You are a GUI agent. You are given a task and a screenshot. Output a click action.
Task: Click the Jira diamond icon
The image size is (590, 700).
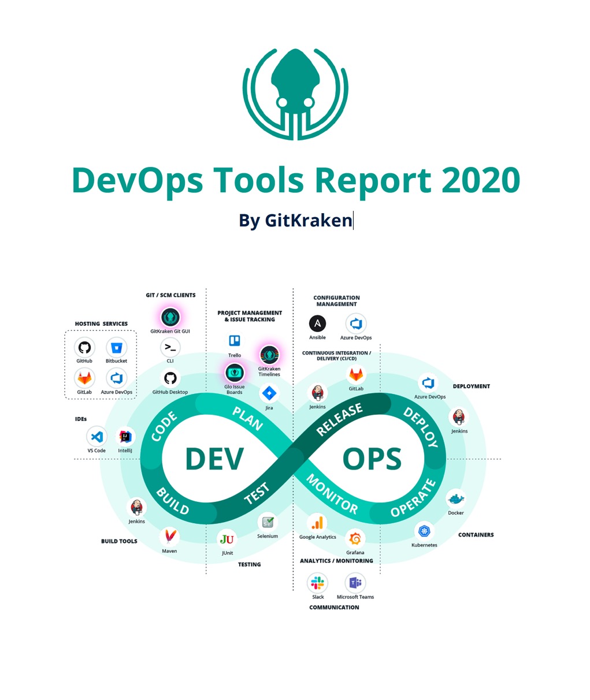point(269,394)
